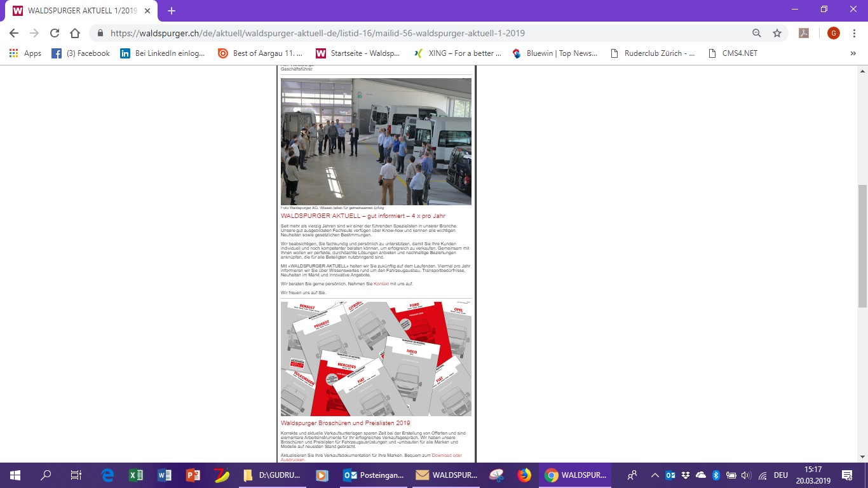
Task: Launch Excel from the taskbar
Action: click(135, 475)
